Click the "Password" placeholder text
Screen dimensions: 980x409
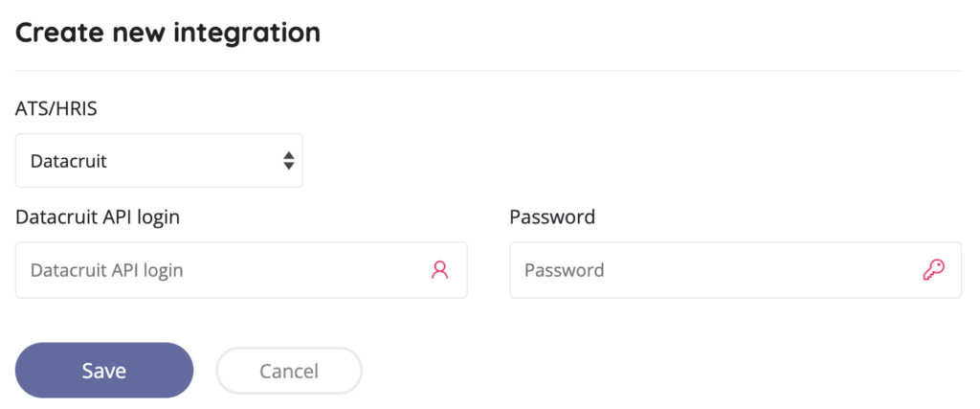[565, 270]
